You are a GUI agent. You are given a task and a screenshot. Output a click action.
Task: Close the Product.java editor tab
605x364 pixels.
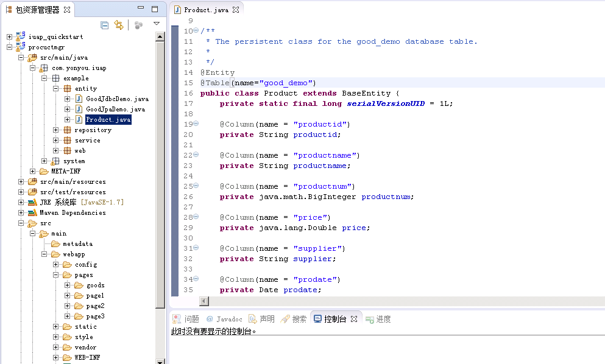coord(236,10)
